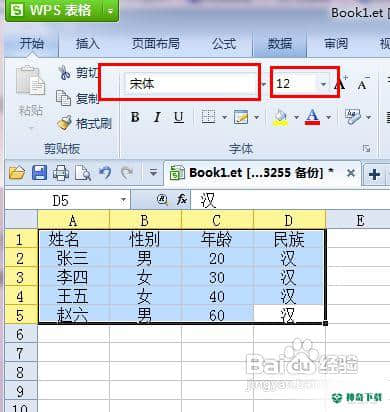Open font dialog launcher in 字体 group

tap(366, 148)
